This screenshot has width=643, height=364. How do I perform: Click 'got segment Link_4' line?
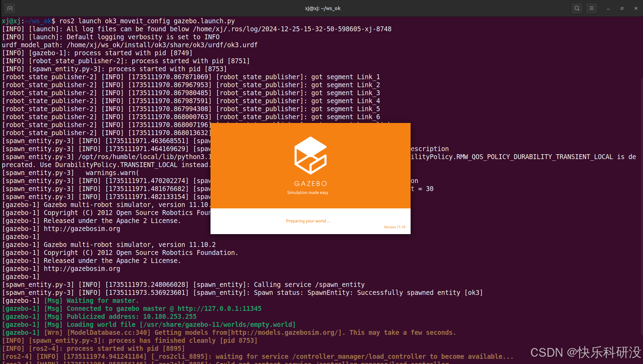click(x=191, y=101)
